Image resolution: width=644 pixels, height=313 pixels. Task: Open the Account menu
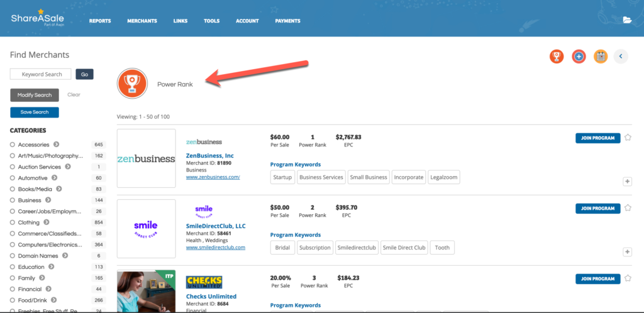247,21
